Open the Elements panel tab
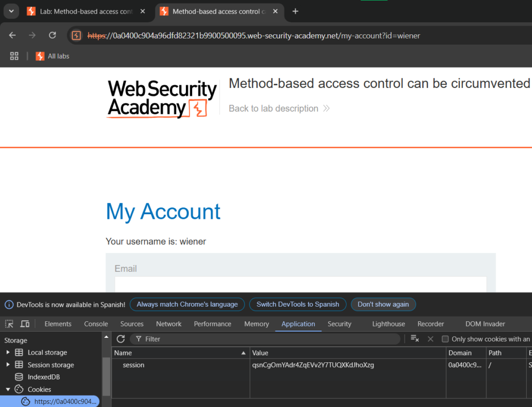The width and height of the screenshot is (532, 407). (x=58, y=324)
